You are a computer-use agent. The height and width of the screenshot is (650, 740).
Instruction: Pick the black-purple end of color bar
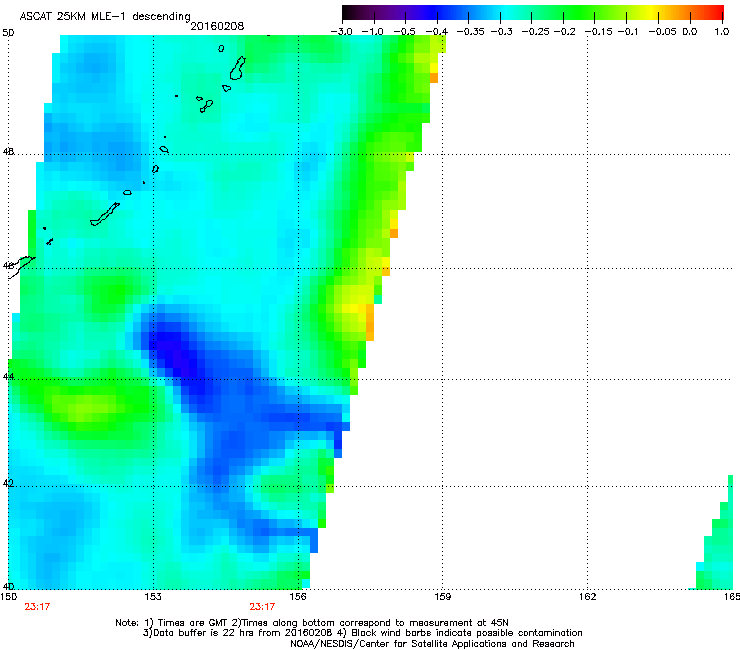tap(352, 13)
